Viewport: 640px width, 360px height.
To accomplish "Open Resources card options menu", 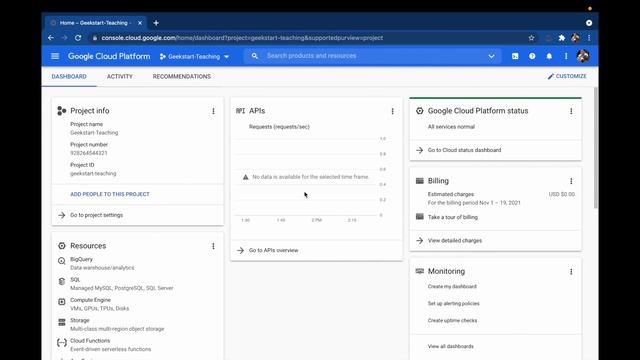I will (x=213, y=246).
